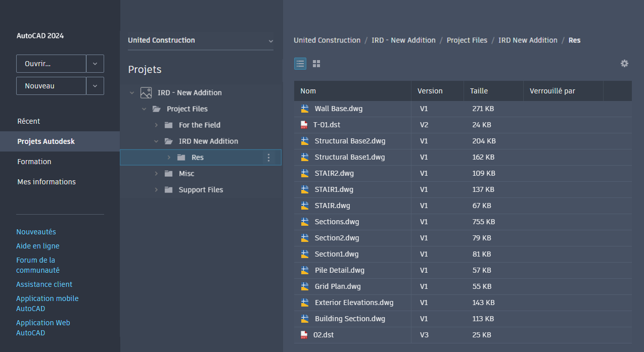Sort by the Nom column header
This screenshot has width=644, height=352.
click(352, 91)
